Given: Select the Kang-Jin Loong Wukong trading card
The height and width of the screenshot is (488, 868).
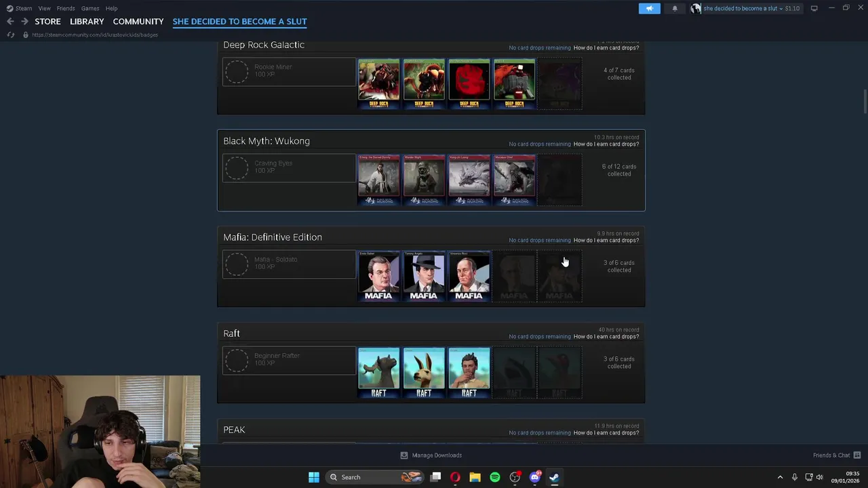Looking at the screenshot, I should point(469,180).
